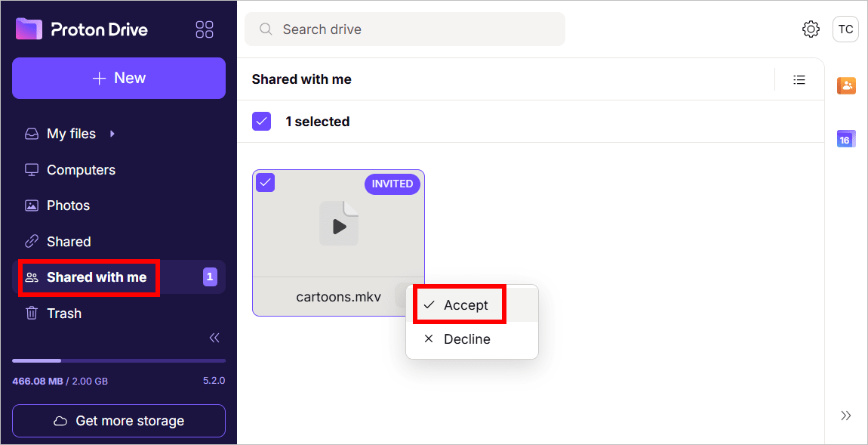The image size is (868, 445).
Task: Click the Shared with me heading
Action: pyautogui.click(x=302, y=80)
